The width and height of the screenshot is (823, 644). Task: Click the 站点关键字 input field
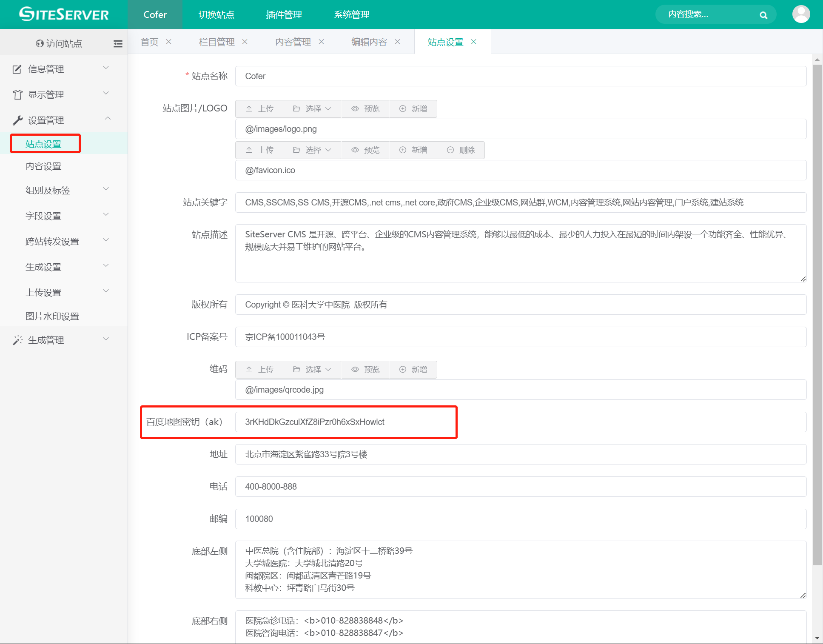pyautogui.click(x=521, y=202)
